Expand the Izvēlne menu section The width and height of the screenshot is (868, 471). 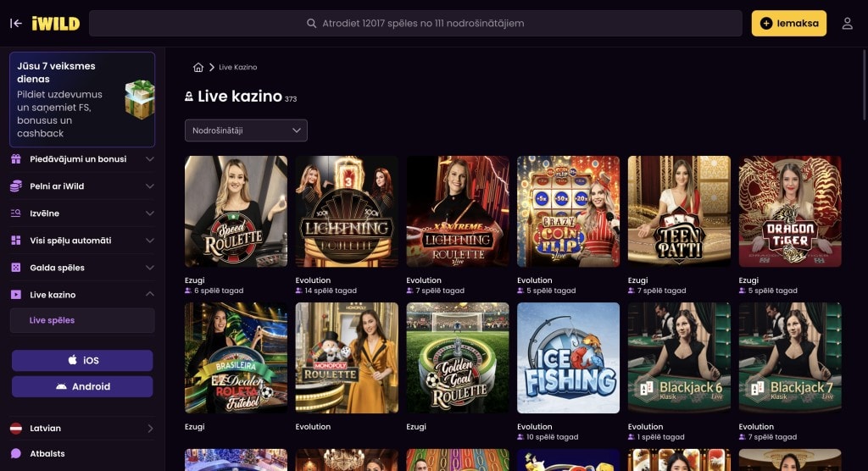(x=82, y=213)
